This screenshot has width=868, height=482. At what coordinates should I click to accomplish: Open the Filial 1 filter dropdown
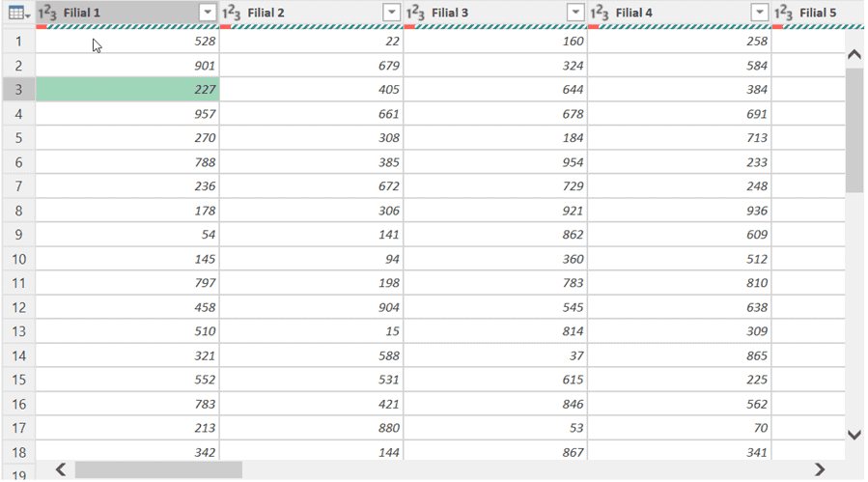click(x=208, y=13)
